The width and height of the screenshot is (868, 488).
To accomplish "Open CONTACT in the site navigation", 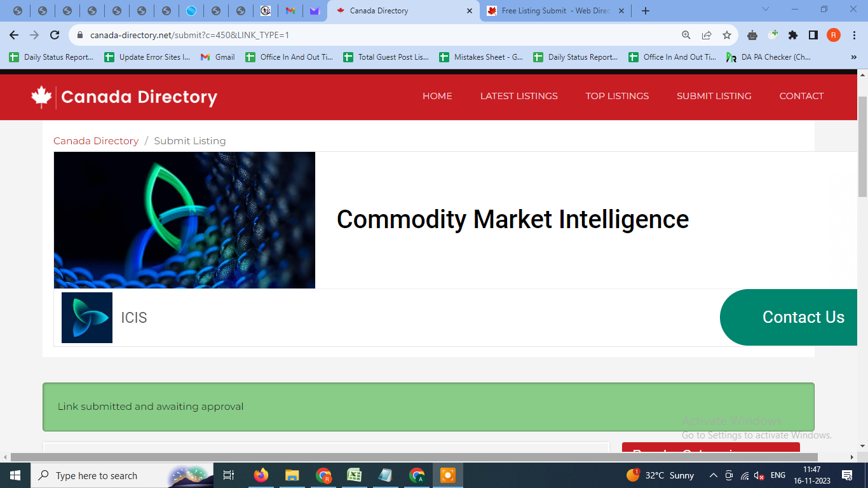I will click(801, 96).
